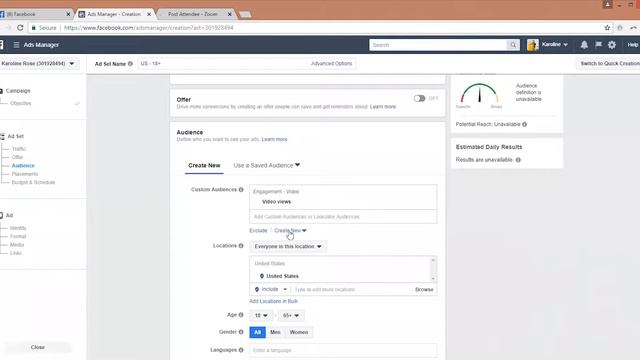Select Men gender option
Image resolution: width=640 pixels, height=360 pixels.
click(275, 332)
